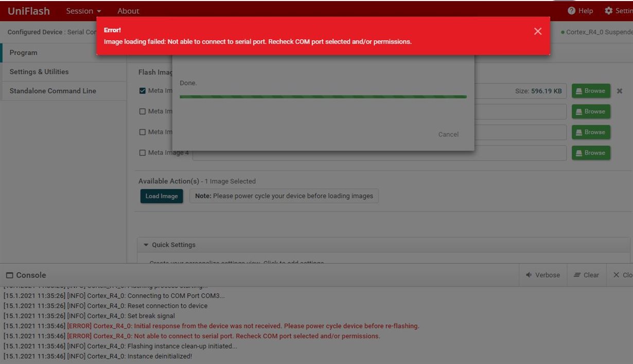Click the green progress bar in dialog
Screen dimensions: 633x364
coord(323,97)
